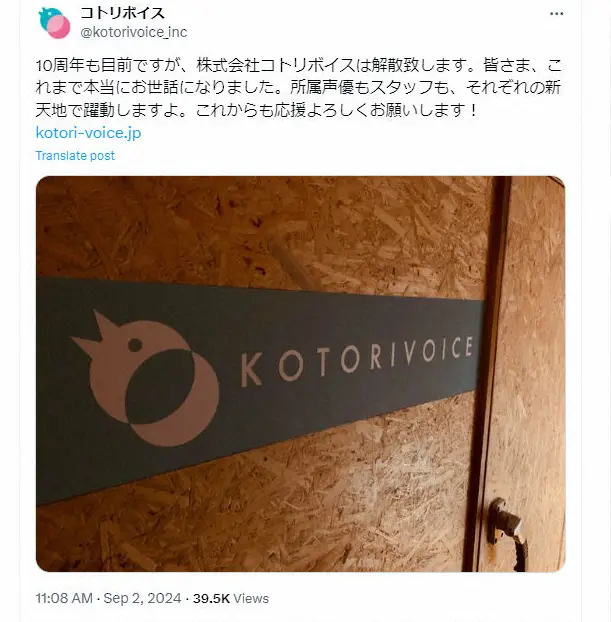611x622 pixels.
Task: Click the pink circle in the avatar
Action: pos(58,27)
